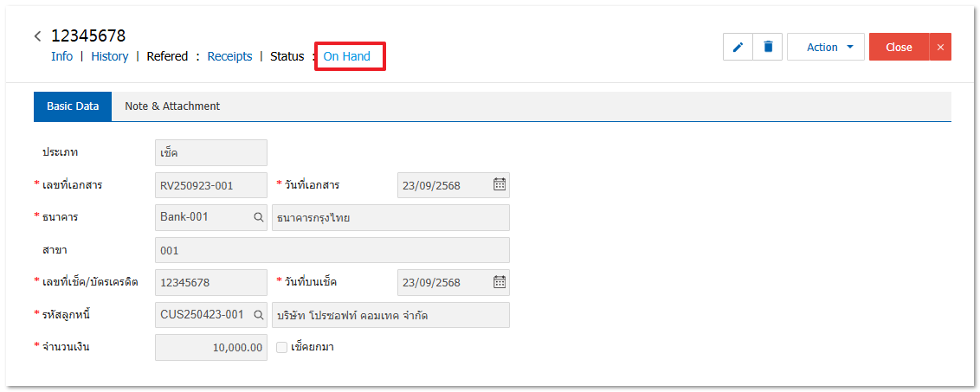Viewport: 980px width, 392px height.
Task: Click the เลขที่เอกสาร document number field
Action: tap(210, 184)
